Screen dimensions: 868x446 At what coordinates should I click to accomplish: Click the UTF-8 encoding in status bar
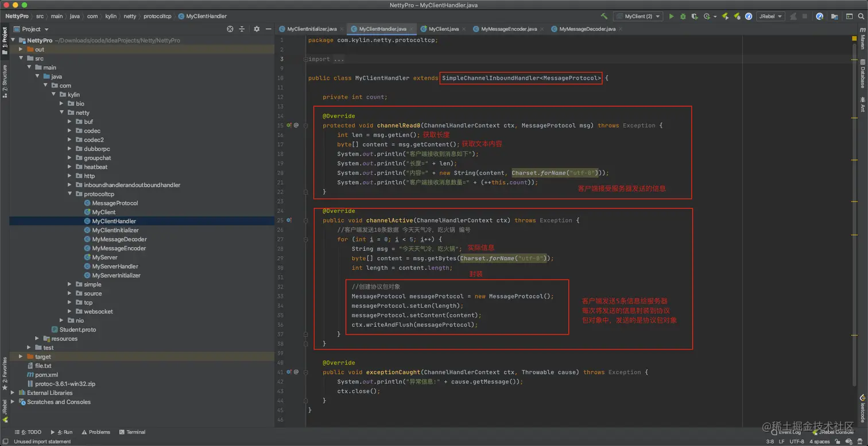[797, 441]
